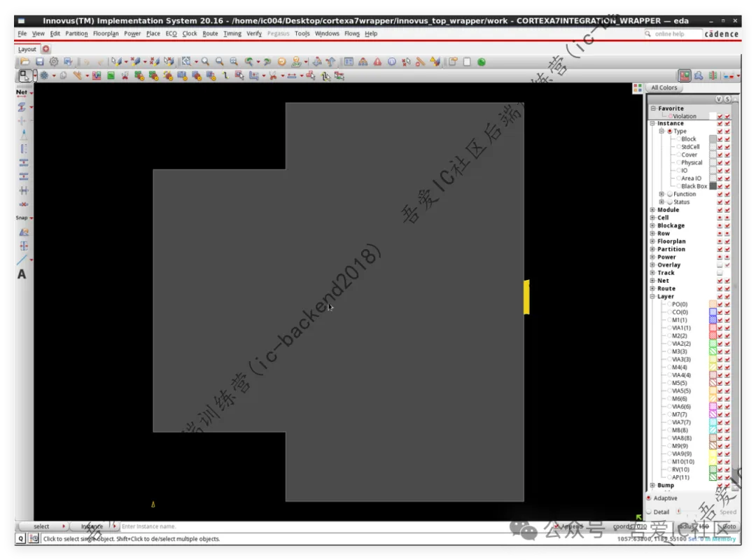Click the online help search field
Screen dimensions: 756x560
pos(673,34)
